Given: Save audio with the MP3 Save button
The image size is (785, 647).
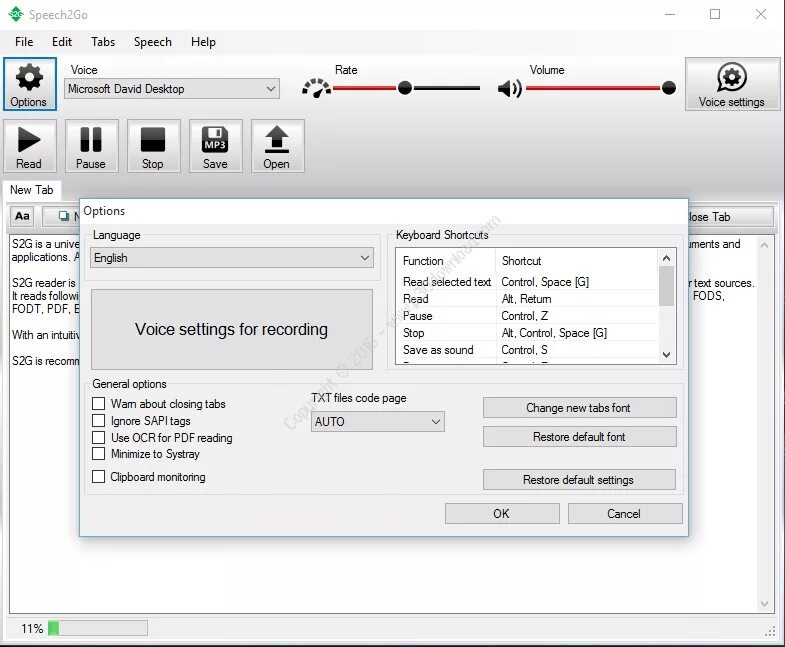Looking at the screenshot, I should (x=215, y=146).
